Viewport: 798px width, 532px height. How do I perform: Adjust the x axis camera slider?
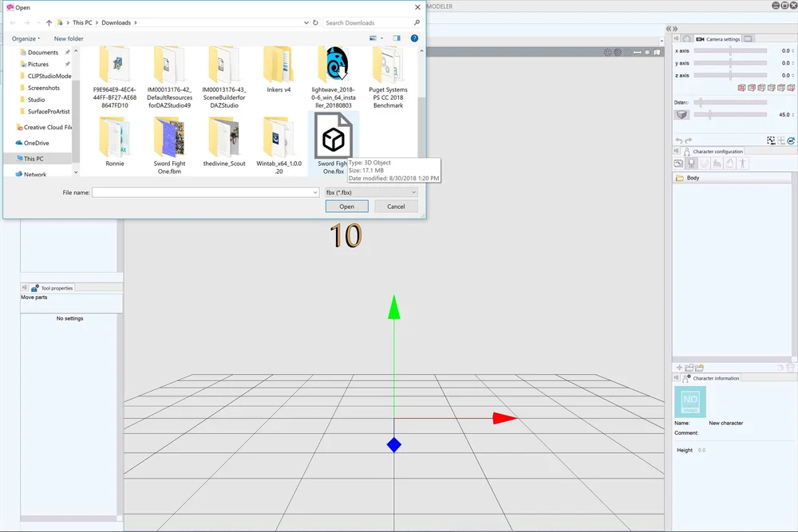click(730, 51)
